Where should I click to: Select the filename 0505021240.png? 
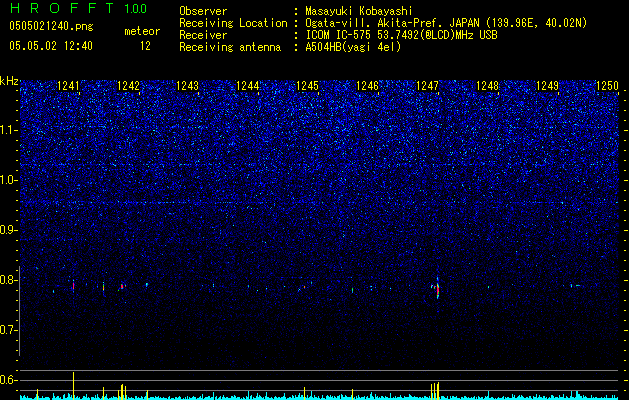coord(51,27)
